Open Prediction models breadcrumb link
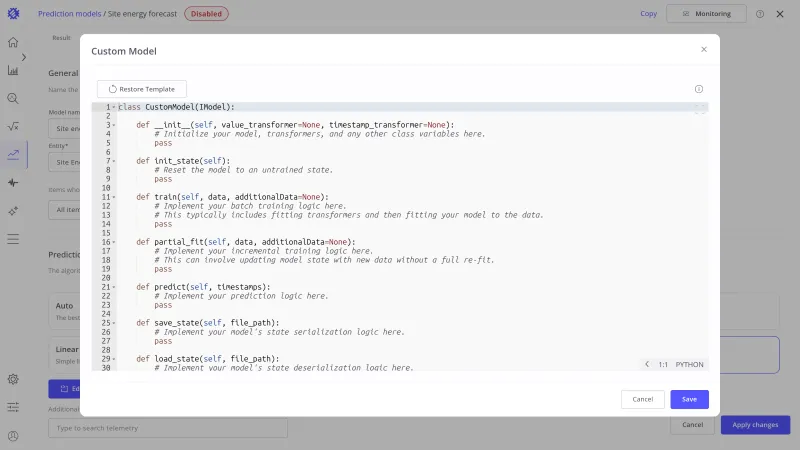Viewport: 800px width, 450px height. (69, 14)
